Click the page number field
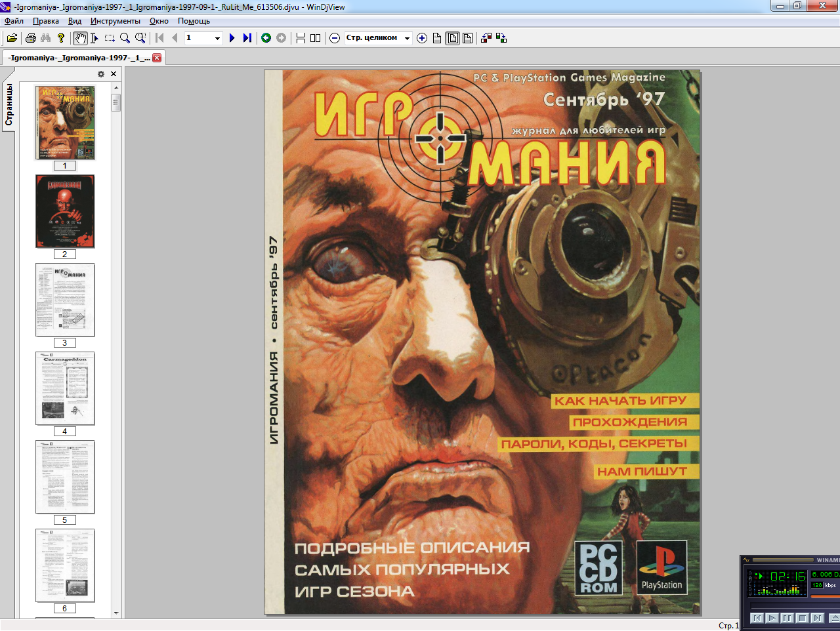The image size is (840, 631). 198,38
